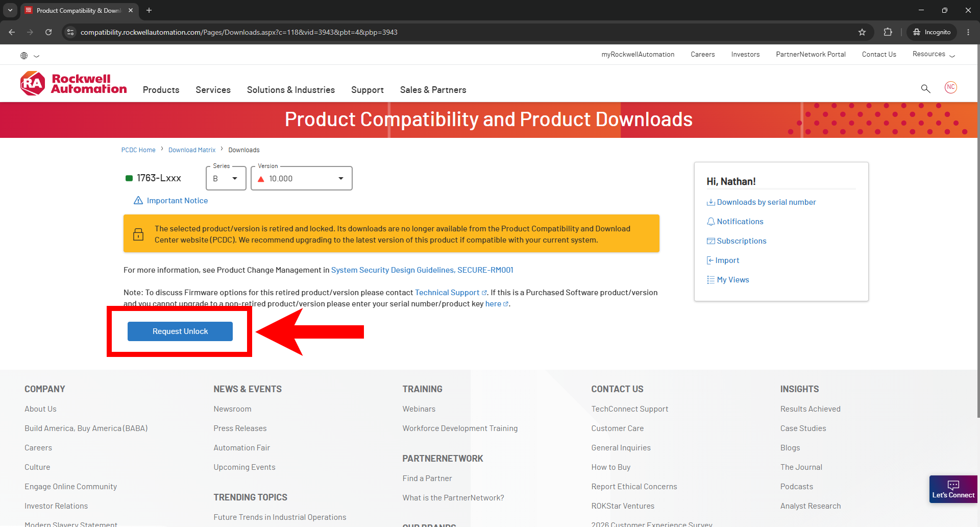Viewport: 980px width, 527px height.
Task: Open the Investors link in top bar
Action: click(x=745, y=54)
